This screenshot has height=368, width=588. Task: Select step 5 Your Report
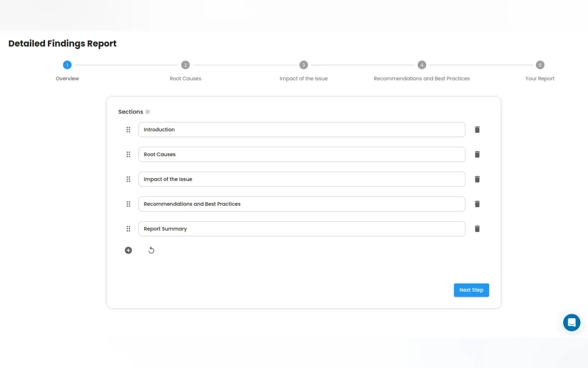(x=540, y=65)
